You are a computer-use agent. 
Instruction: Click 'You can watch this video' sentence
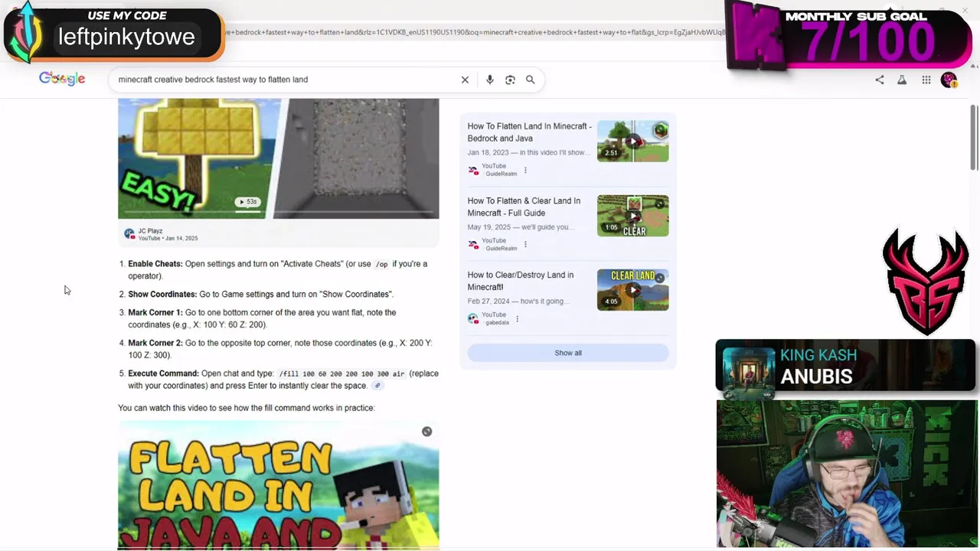point(247,408)
